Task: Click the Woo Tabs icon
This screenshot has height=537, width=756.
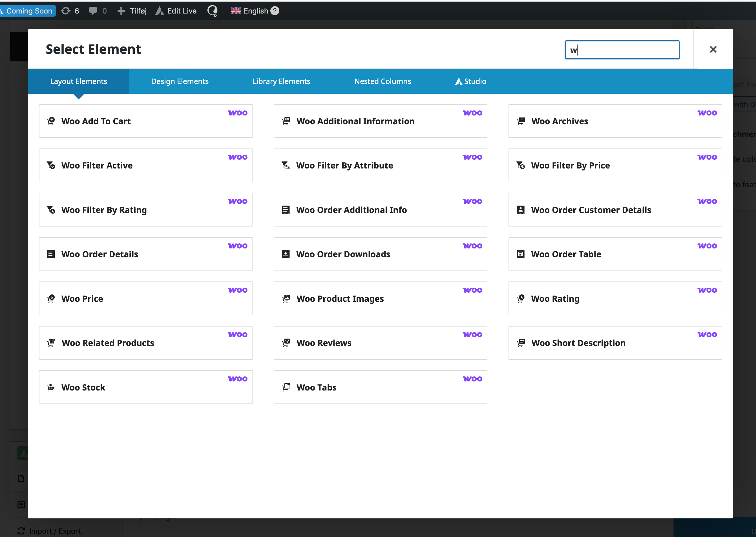Action: tap(286, 388)
